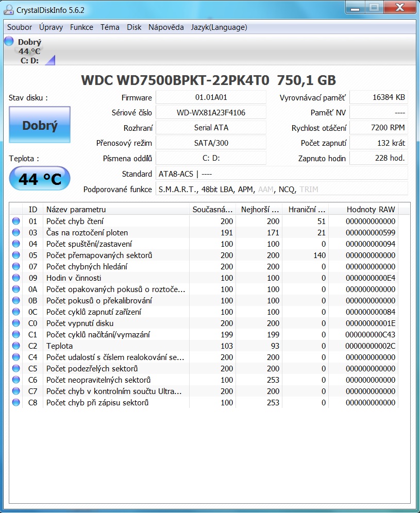Click status orb for attribute 0B Počet pokusů o překalibrování

point(16,300)
